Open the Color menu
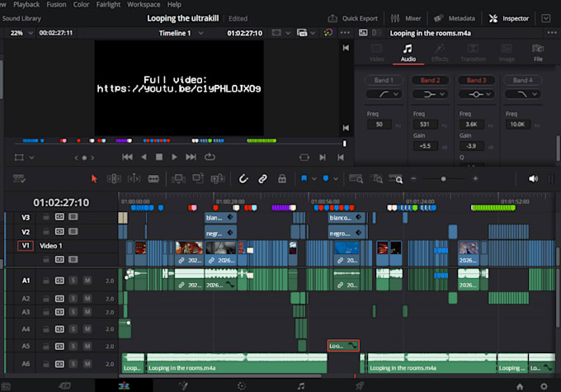561x392 pixels. point(81,4)
